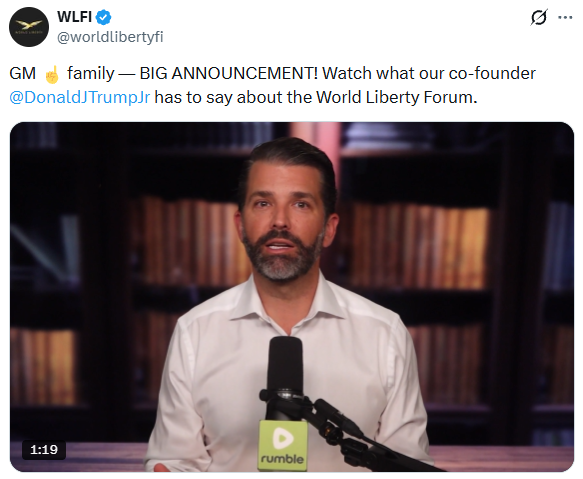This screenshot has width=583, height=479.
Task: Open the WLFI display name profile
Action: tap(74, 17)
